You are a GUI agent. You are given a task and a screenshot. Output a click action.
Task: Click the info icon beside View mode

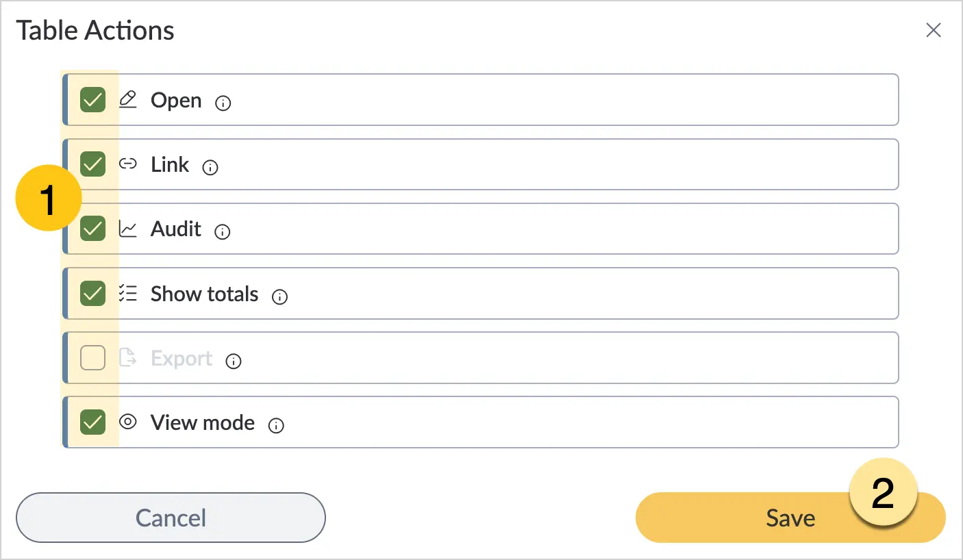point(276,426)
